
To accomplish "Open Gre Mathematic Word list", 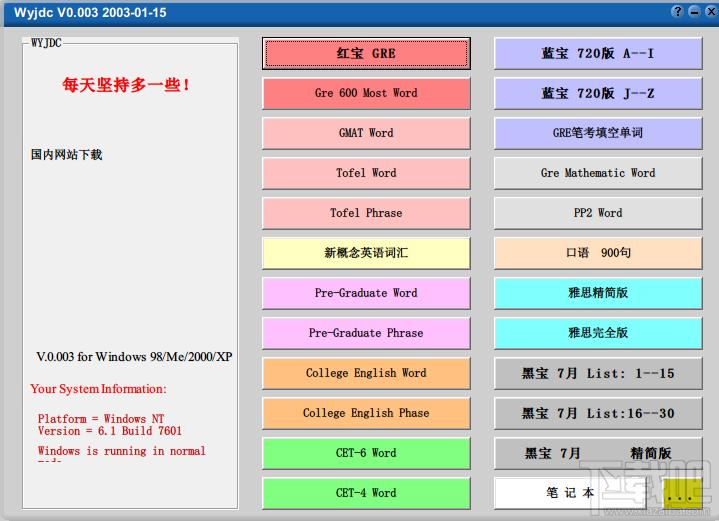I will click(x=598, y=173).
